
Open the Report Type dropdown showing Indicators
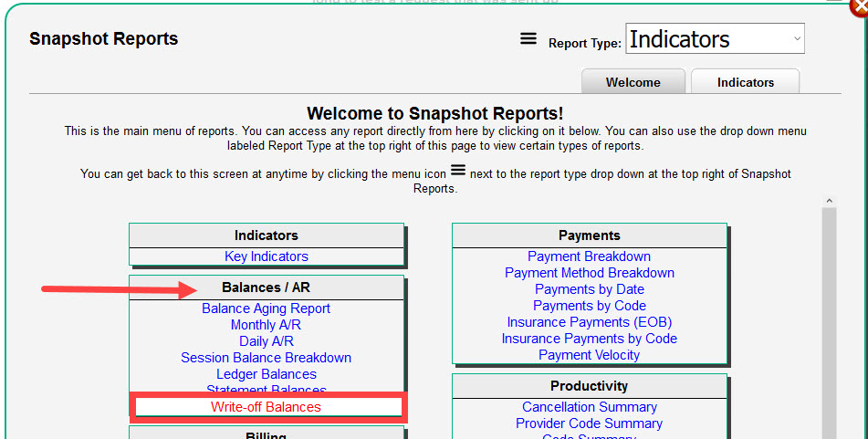tap(715, 38)
